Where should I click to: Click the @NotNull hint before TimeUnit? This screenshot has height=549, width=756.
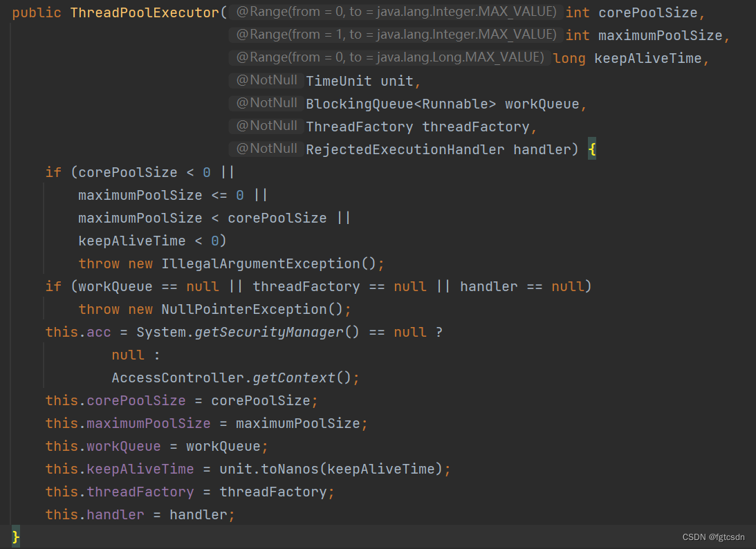coord(266,80)
